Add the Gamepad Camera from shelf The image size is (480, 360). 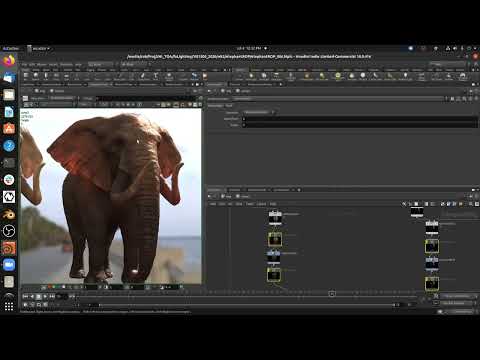pos(463,76)
